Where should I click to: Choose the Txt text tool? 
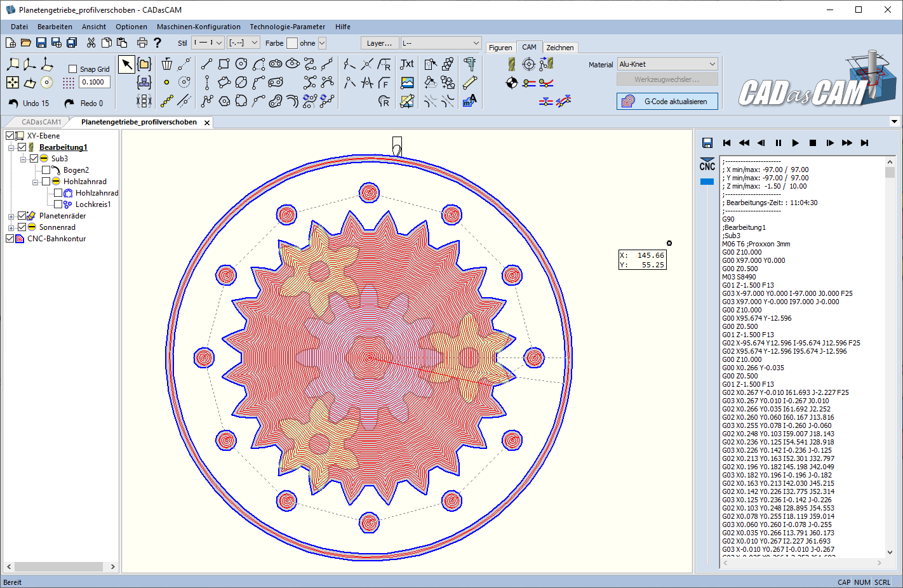click(x=407, y=64)
